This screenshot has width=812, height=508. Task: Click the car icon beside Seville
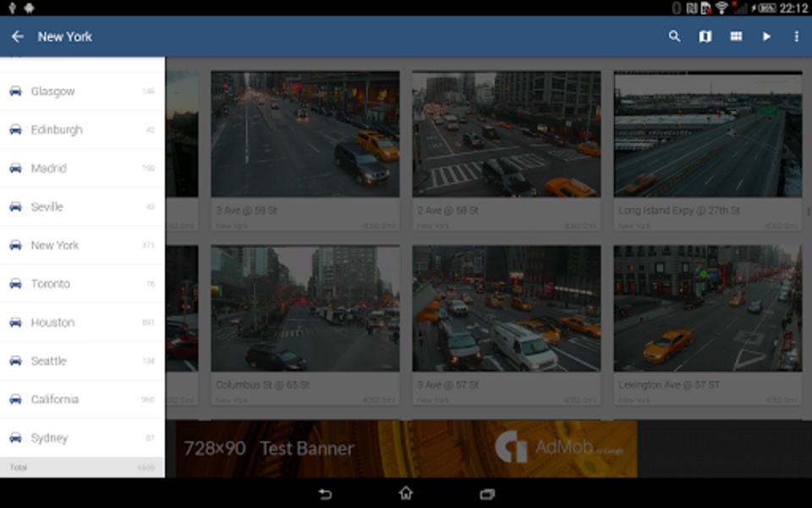(15, 207)
